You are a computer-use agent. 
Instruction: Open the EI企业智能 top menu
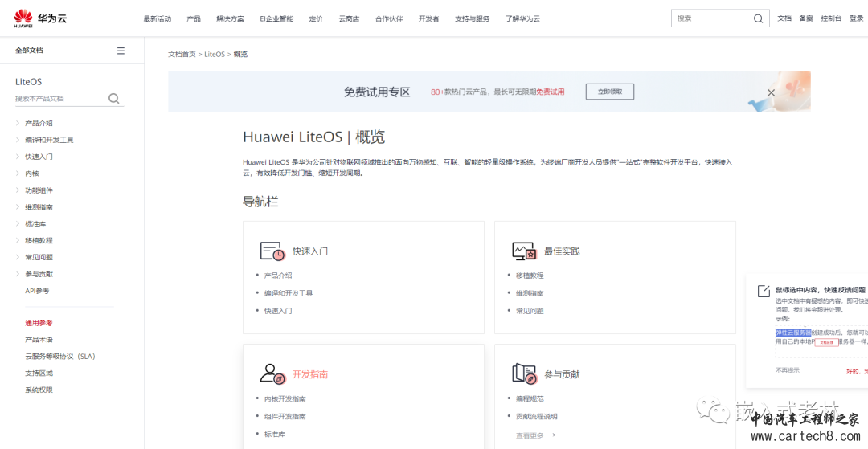pos(276,18)
